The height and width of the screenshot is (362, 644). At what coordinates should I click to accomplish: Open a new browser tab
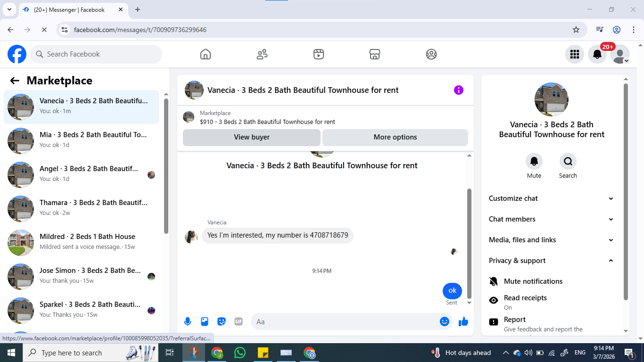pyautogui.click(x=138, y=9)
